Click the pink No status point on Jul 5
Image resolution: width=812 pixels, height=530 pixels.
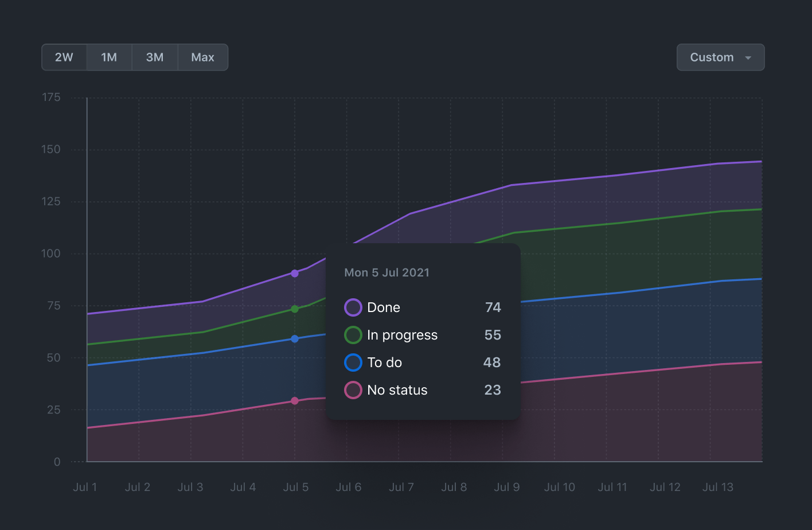pos(295,401)
